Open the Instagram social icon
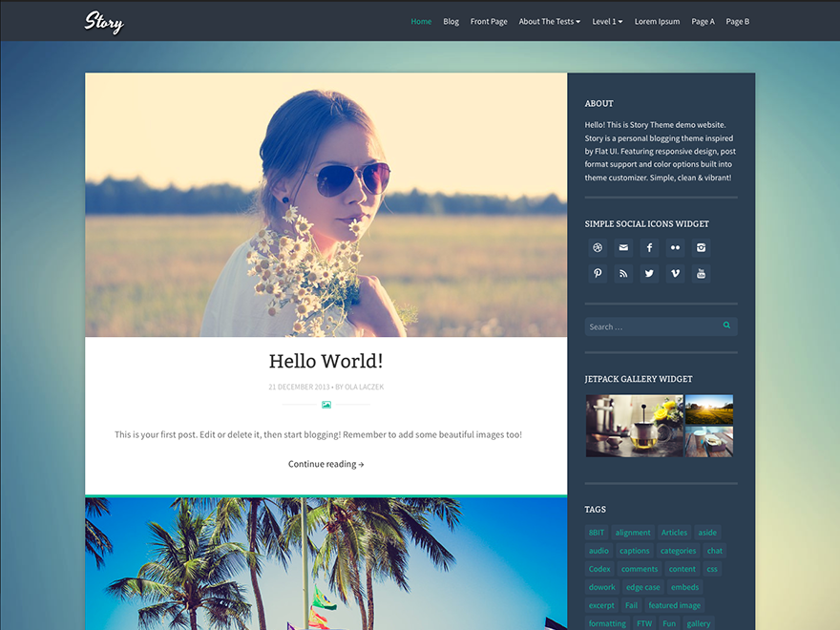This screenshot has height=630, width=840. pos(701,247)
